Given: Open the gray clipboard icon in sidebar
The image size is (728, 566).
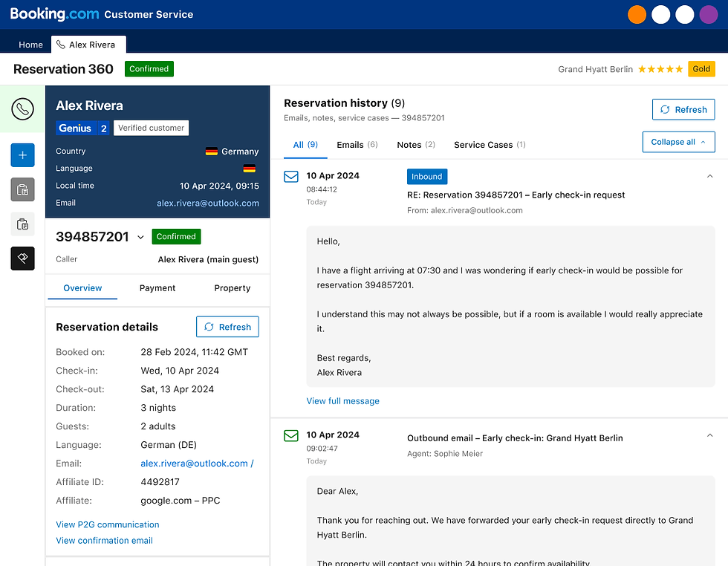Looking at the screenshot, I should click(23, 189).
